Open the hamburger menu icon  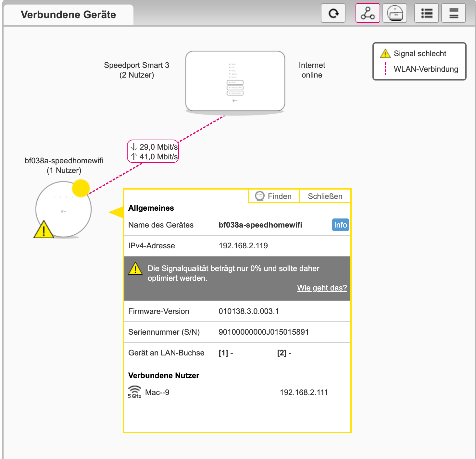point(454,13)
